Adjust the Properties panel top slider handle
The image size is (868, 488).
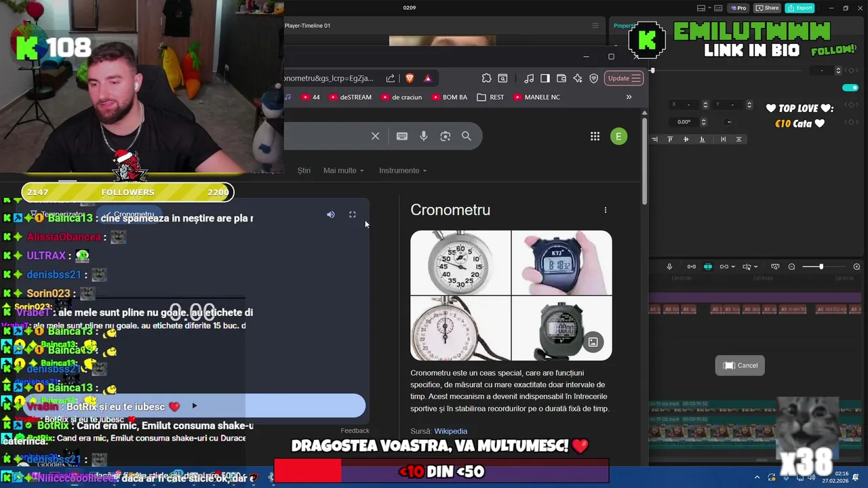pyautogui.click(x=652, y=70)
